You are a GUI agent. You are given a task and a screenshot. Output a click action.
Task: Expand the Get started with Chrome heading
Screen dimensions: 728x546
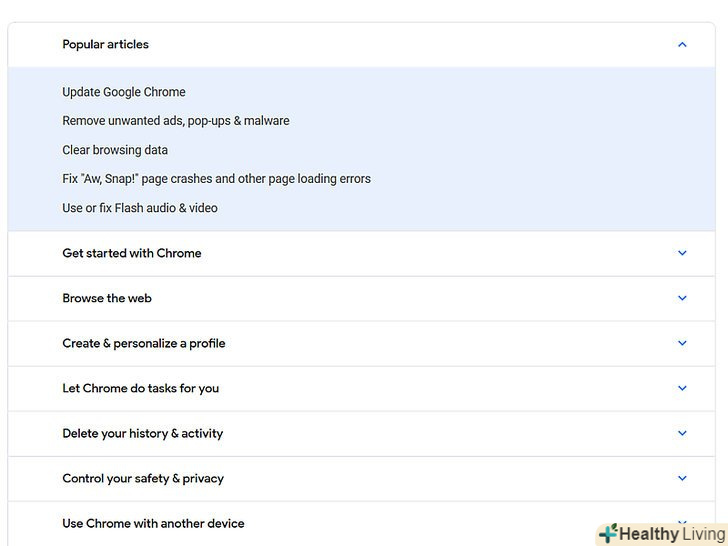(132, 253)
